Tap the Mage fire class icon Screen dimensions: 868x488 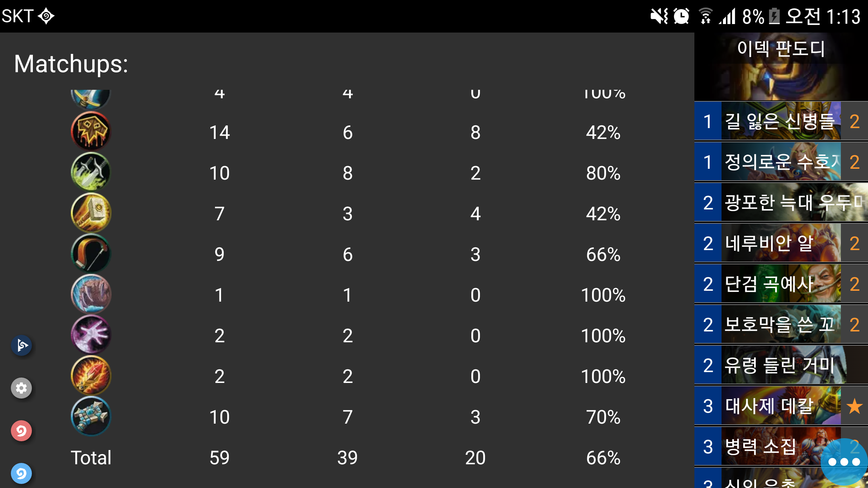point(91,375)
